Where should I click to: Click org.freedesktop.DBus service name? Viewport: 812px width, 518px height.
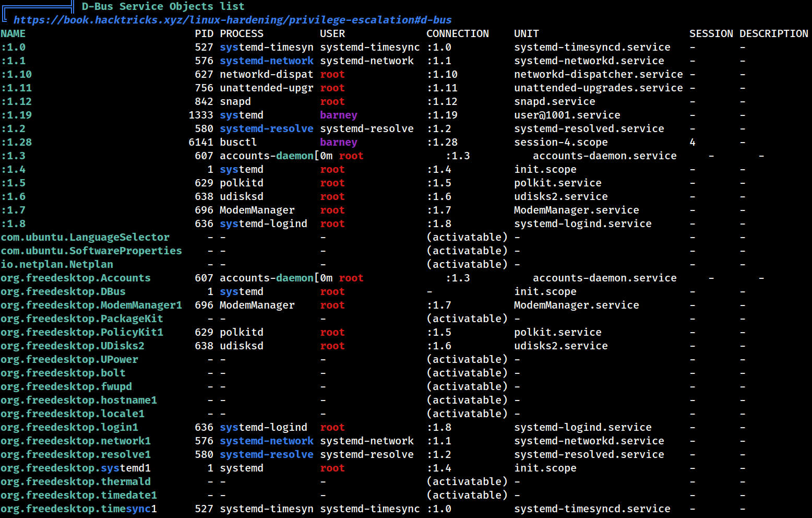(63, 291)
